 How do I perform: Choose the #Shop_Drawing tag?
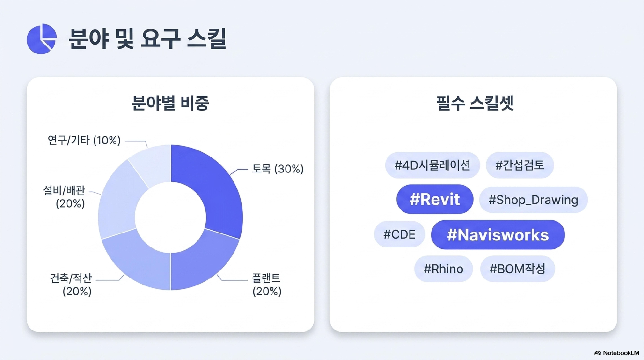coord(533,200)
